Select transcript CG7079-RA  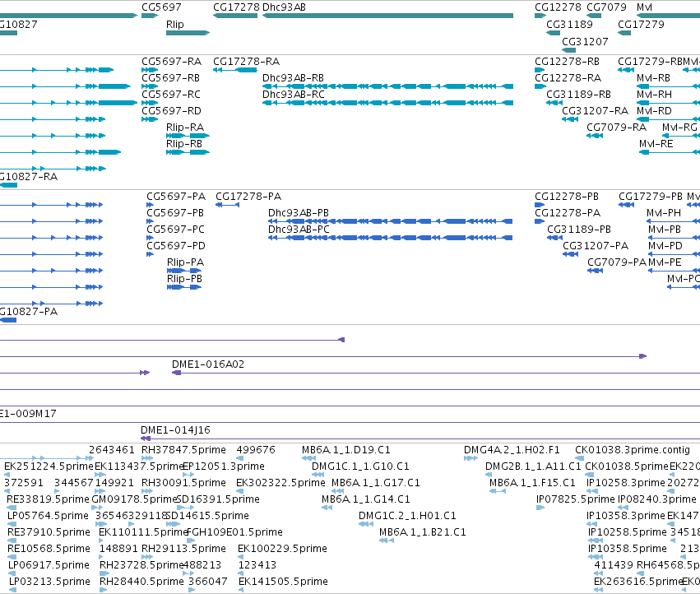coord(595,136)
